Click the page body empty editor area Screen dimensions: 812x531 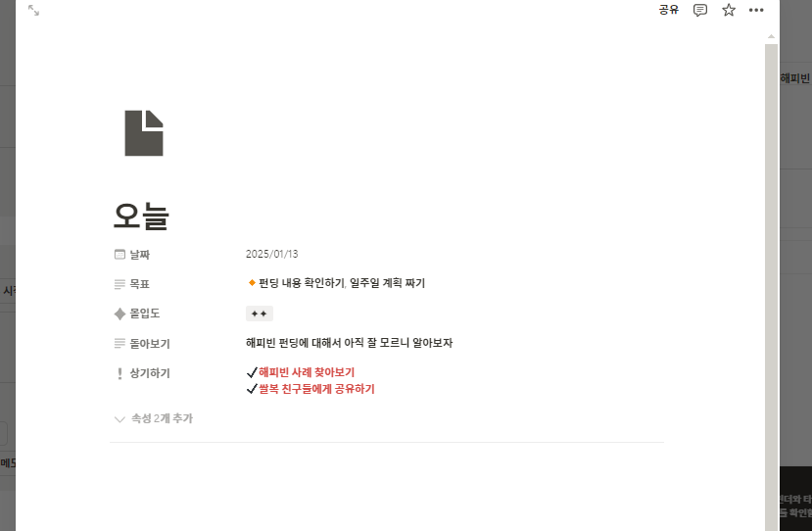386,486
